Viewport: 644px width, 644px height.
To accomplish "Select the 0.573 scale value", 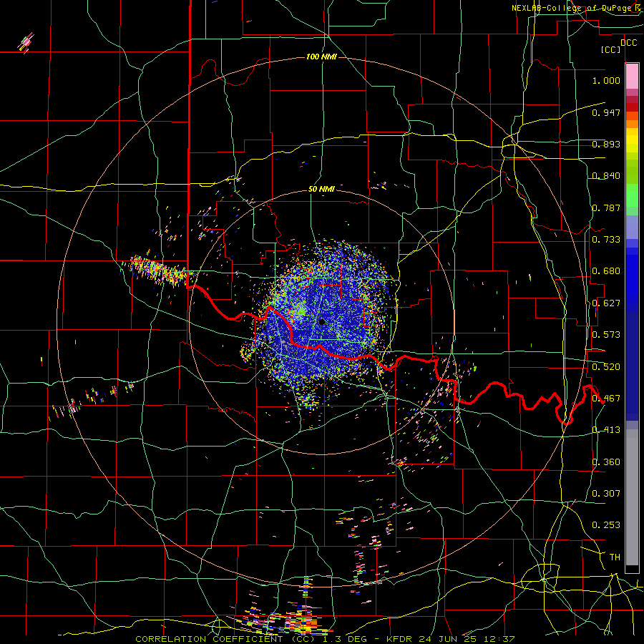I will (606, 335).
